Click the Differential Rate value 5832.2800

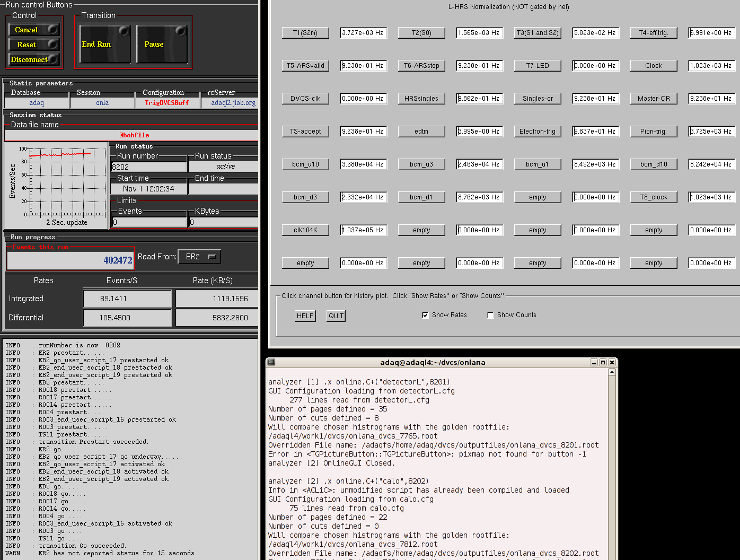[x=217, y=318]
